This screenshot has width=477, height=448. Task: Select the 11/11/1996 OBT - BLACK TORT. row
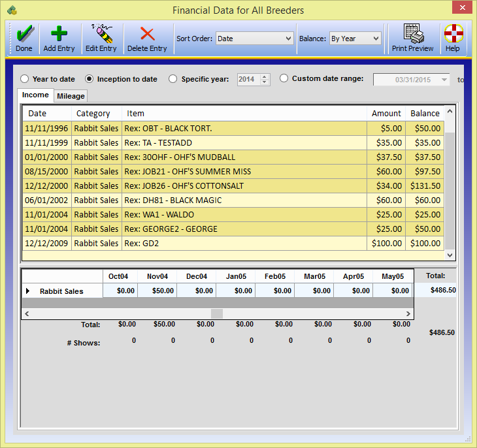pyautogui.click(x=233, y=129)
